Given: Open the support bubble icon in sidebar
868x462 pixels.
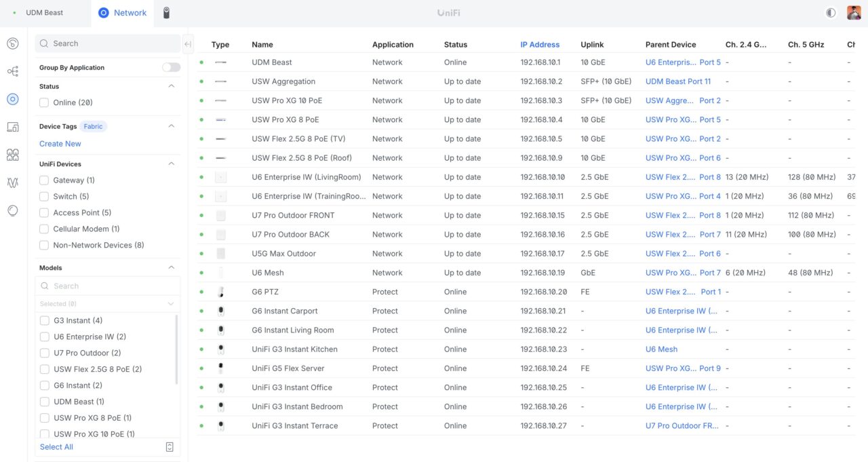Looking at the screenshot, I should (x=12, y=210).
